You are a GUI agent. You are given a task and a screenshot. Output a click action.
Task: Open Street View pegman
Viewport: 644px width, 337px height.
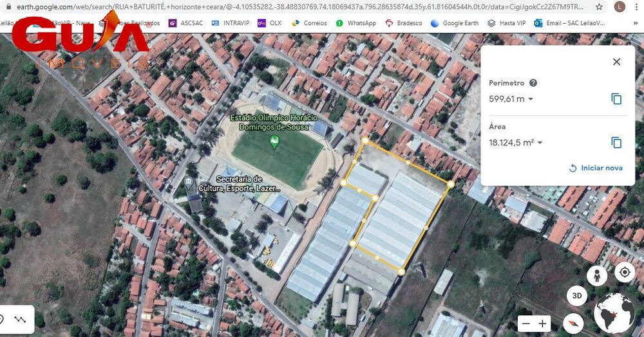coord(597,275)
